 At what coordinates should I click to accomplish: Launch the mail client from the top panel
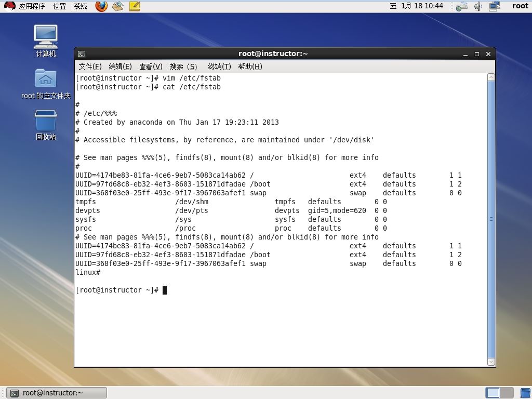click(x=118, y=6)
